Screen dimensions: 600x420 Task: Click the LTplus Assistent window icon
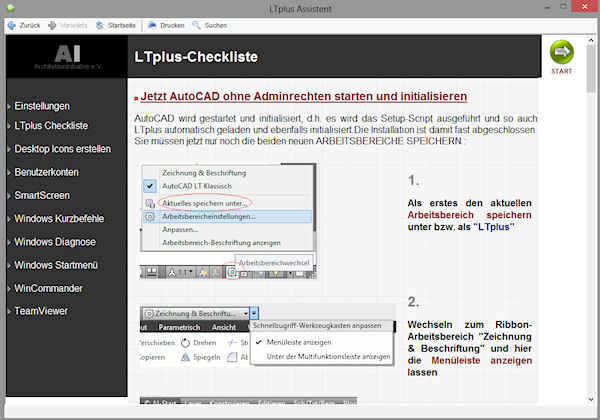click(10, 8)
